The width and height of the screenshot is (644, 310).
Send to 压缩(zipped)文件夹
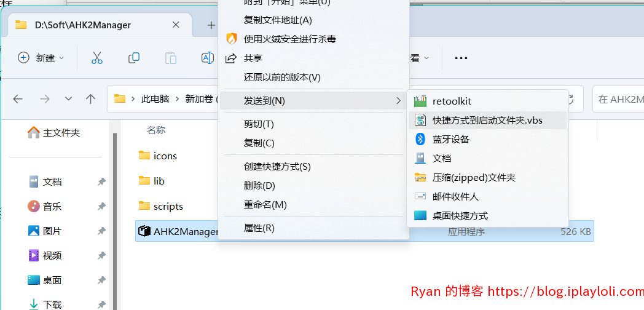(487, 178)
